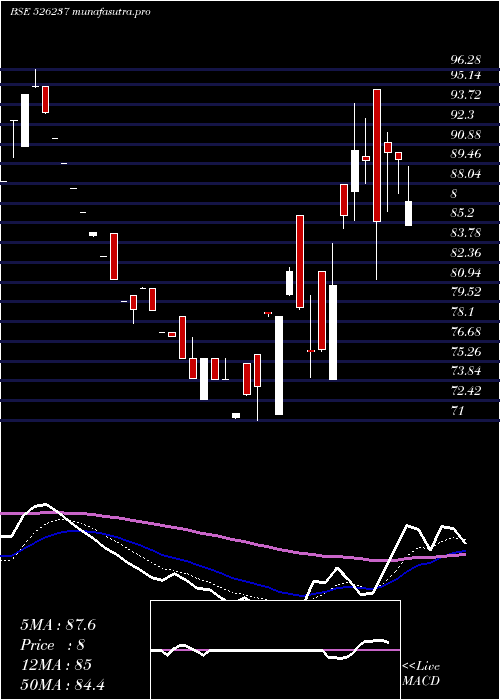The width and height of the screenshot is (500, 700).
Task: Click the 73.84 price level label
Action: click(x=466, y=371)
